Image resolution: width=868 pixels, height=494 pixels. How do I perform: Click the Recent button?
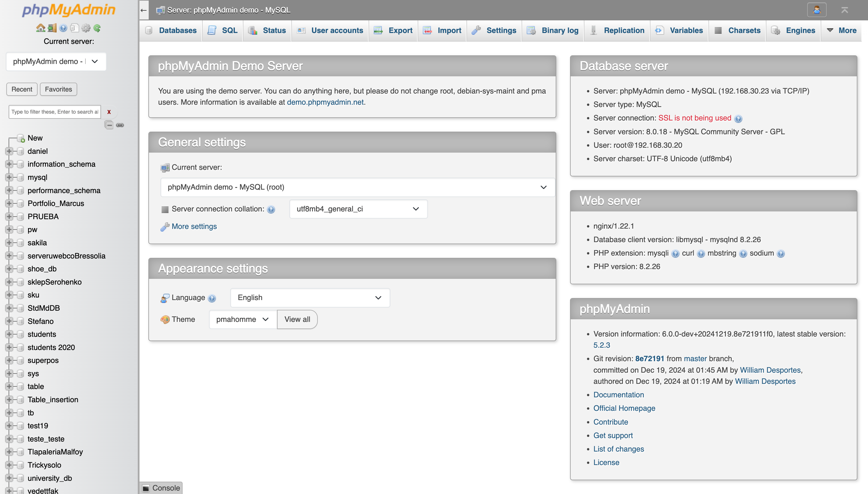22,89
